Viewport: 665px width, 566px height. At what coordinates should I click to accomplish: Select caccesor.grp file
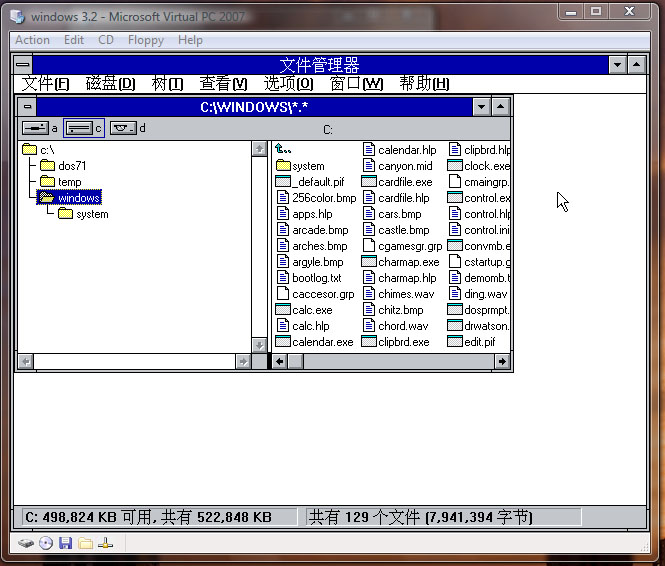coord(316,294)
